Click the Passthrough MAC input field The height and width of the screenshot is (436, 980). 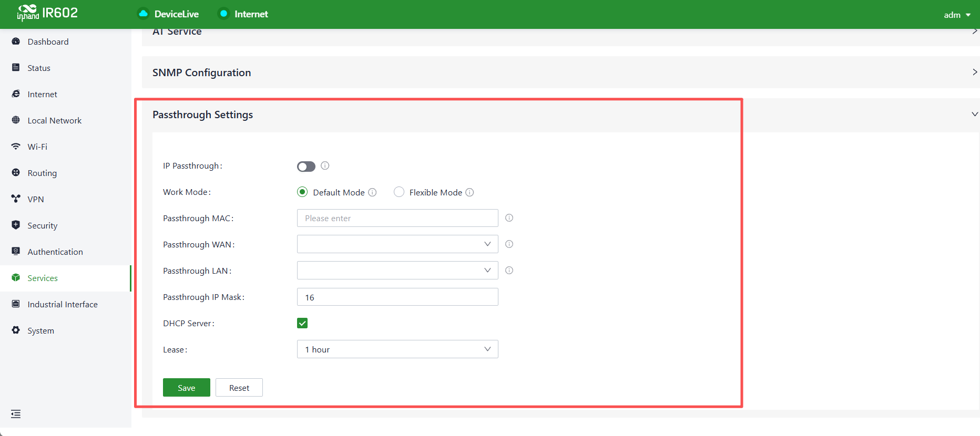(397, 218)
